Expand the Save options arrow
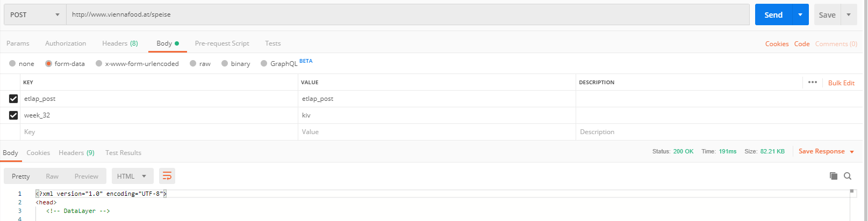Viewport: 868px width, 221px height. coord(849,14)
